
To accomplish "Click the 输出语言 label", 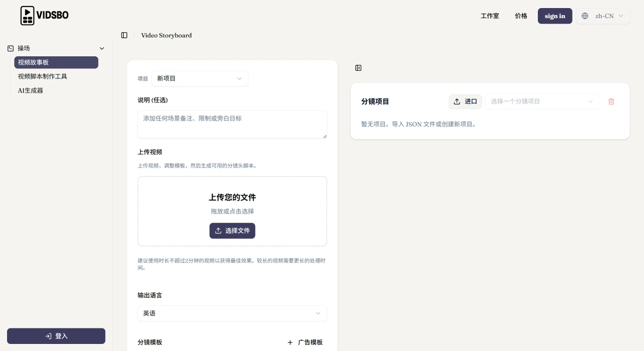I will click(150, 295).
